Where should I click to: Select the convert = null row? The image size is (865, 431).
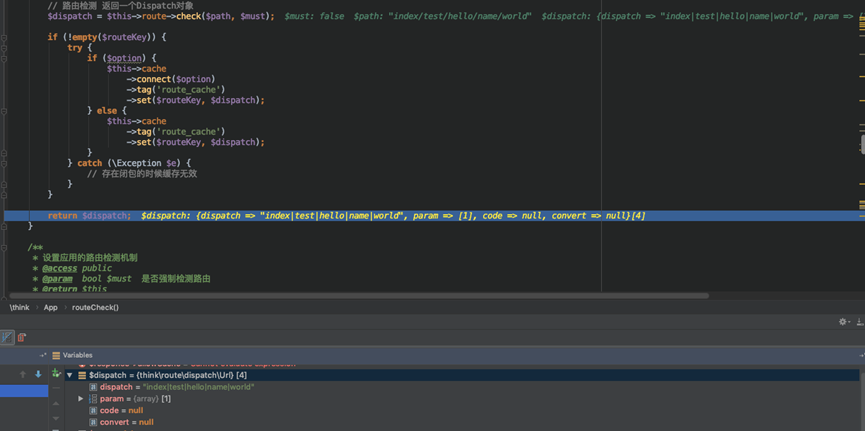462,422
